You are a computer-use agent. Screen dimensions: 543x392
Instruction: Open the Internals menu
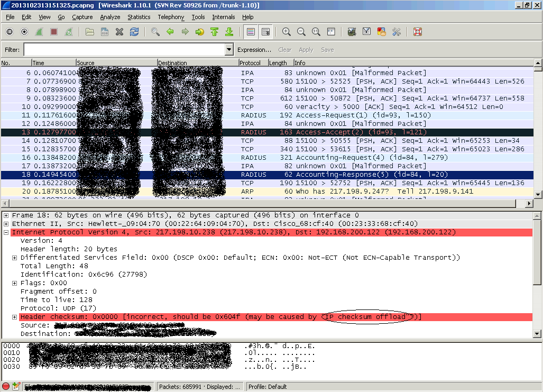[223, 17]
